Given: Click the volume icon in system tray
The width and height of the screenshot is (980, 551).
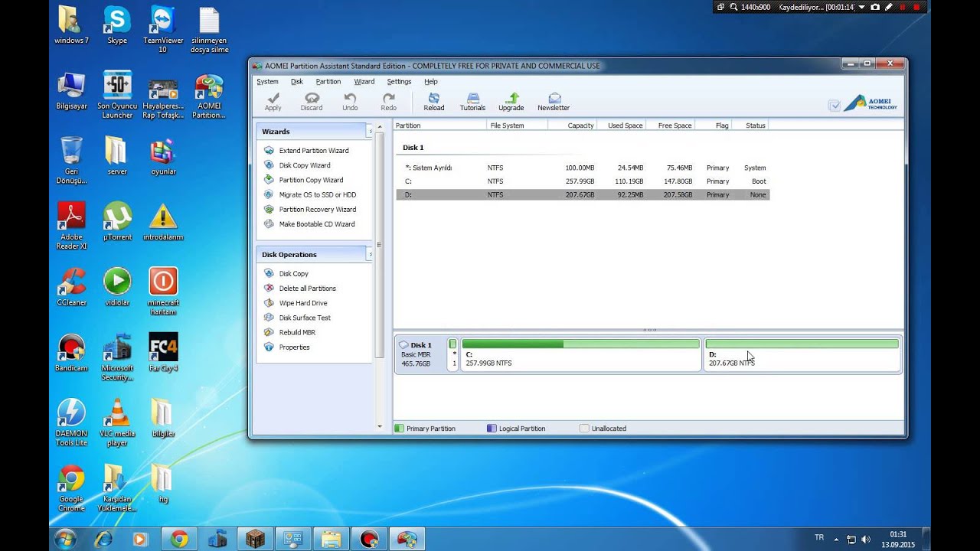Looking at the screenshot, I should 866,540.
